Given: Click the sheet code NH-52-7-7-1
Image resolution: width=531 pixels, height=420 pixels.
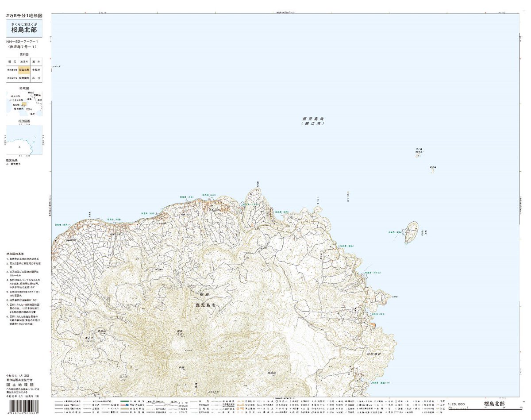Looking at the screenshot, I should coord(23,42).
